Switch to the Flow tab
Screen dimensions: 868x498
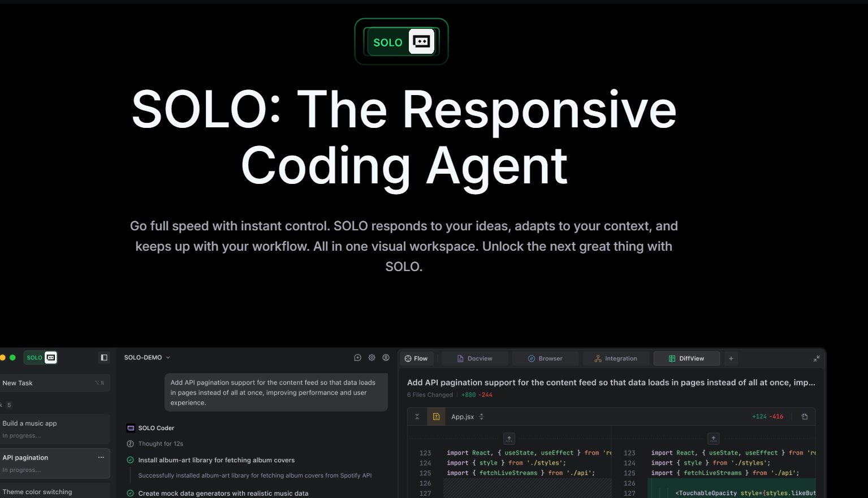(416, 358)
